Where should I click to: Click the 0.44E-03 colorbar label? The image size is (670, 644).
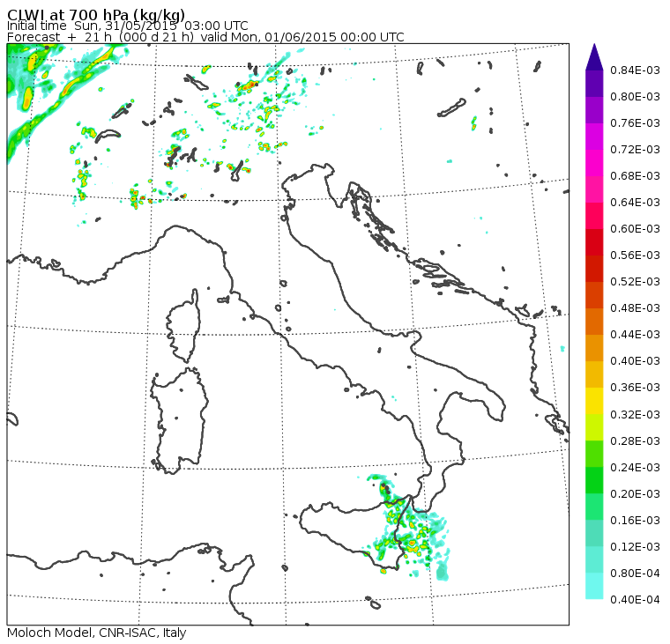635,335
